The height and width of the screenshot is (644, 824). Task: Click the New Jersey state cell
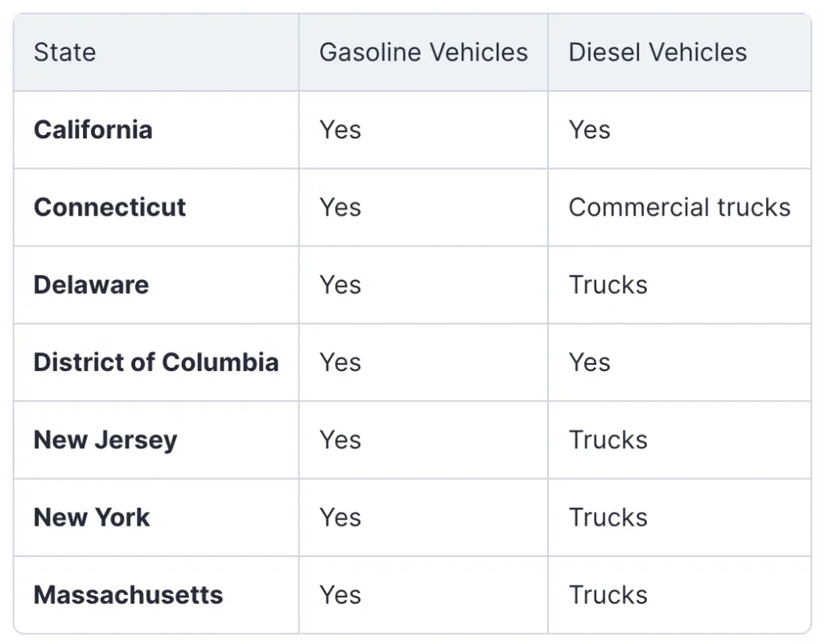click(105, 440)
